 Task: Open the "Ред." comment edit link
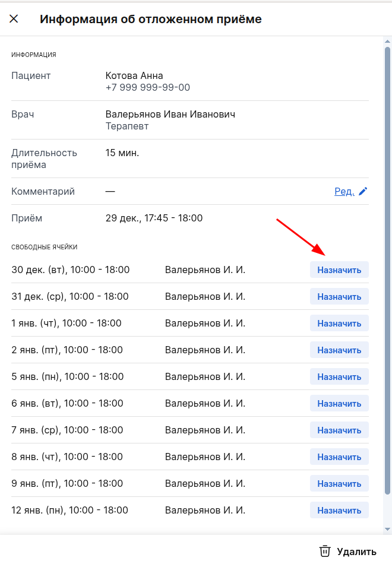pyautogui.click(x=344, y=191)
